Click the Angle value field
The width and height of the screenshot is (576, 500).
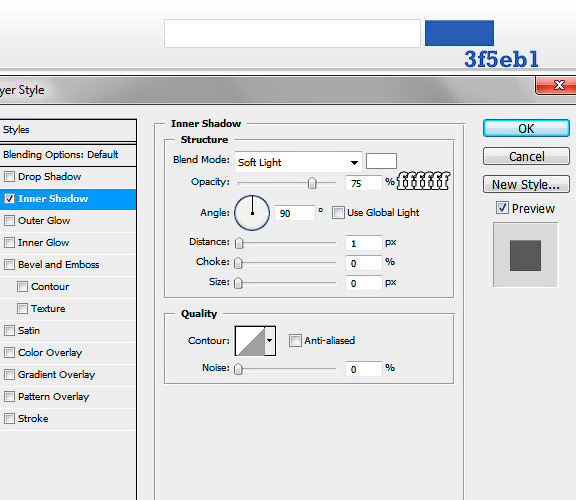295,213
